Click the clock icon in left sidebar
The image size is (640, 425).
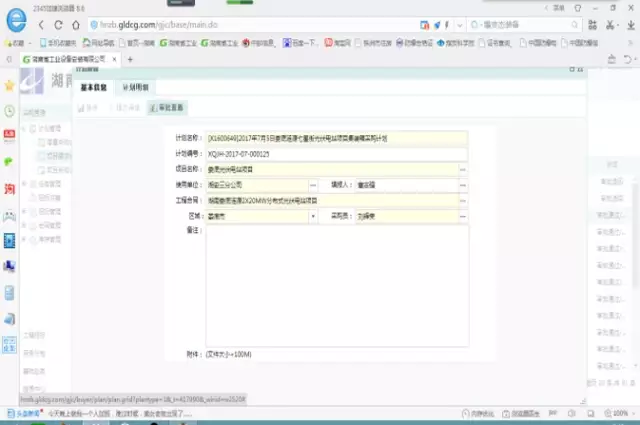(10, 112)
